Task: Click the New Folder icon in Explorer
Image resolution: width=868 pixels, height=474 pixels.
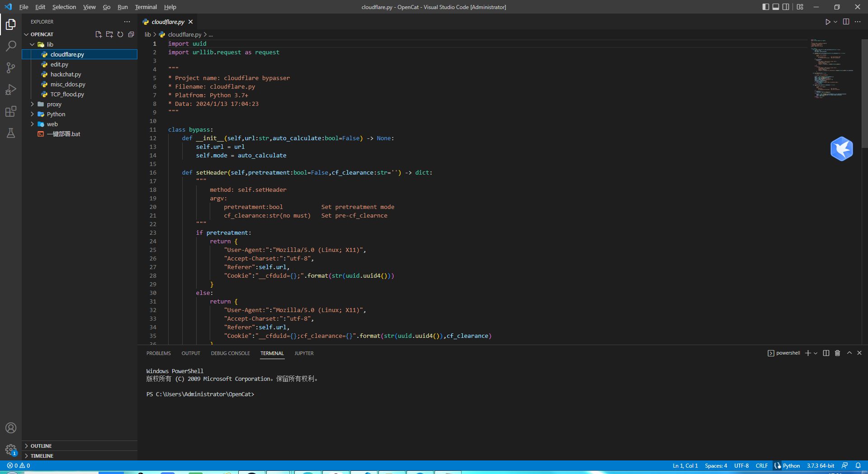Action: (109, 34)
